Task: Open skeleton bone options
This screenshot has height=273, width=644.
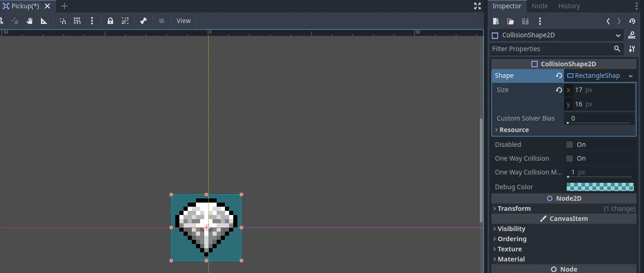Action: coord(144,21)
